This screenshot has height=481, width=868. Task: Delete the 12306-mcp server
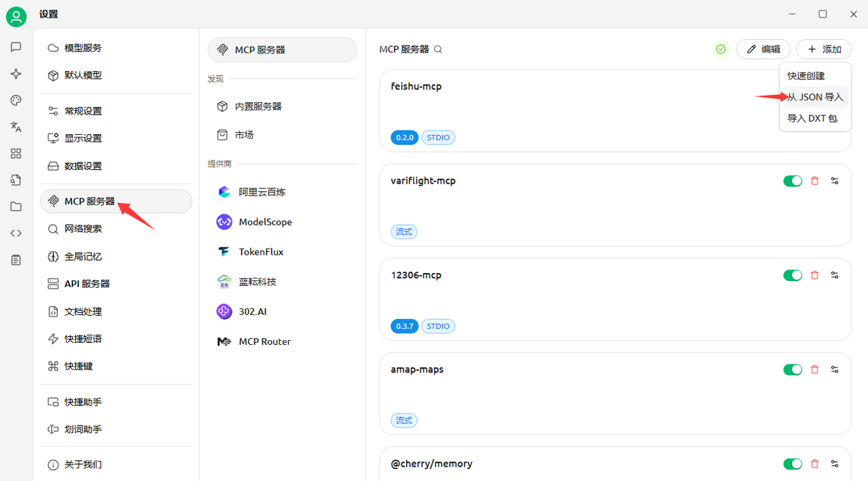[x=815, y=275]
